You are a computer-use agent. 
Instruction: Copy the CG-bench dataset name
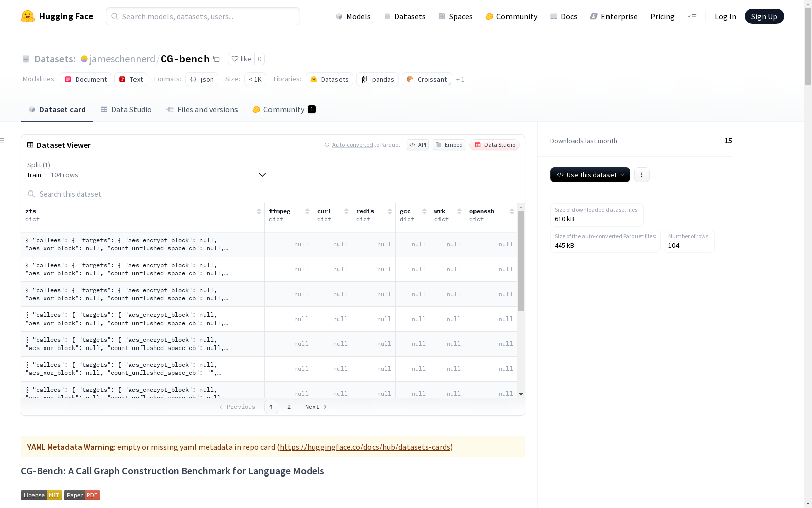pyautogui.click(x=216, y=59)
